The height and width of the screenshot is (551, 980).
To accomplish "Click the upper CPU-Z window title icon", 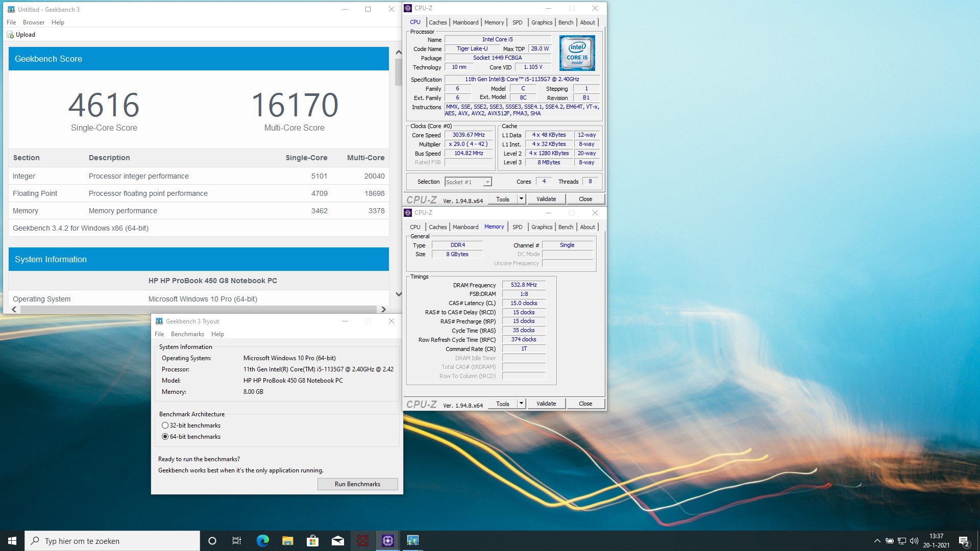I will (408, 8).
